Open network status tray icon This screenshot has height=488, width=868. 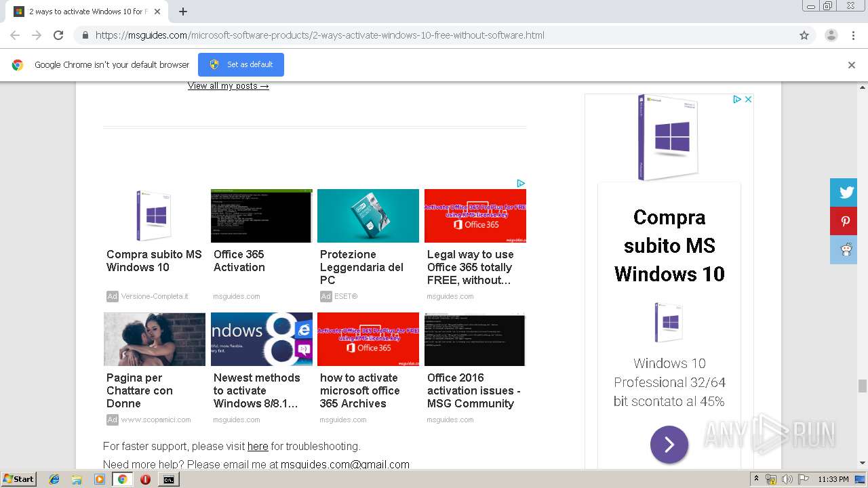771,479
